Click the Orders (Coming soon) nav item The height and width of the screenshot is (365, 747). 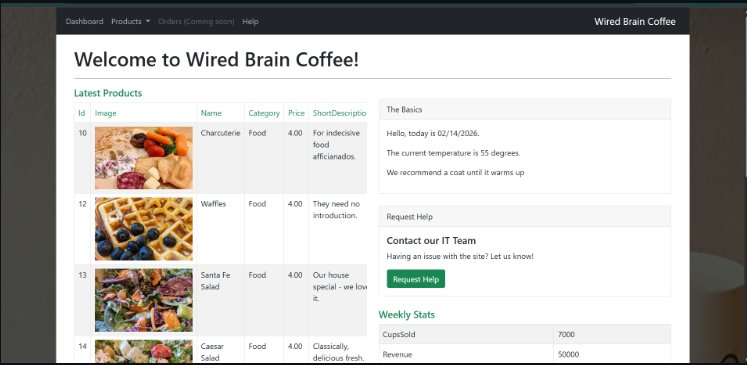[x=196, y=21]
